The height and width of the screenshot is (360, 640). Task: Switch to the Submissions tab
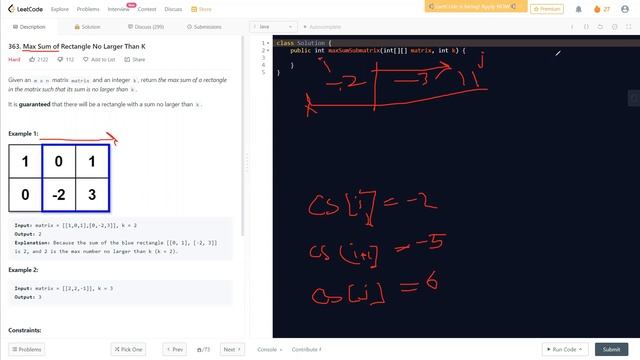tap(204, 27)
